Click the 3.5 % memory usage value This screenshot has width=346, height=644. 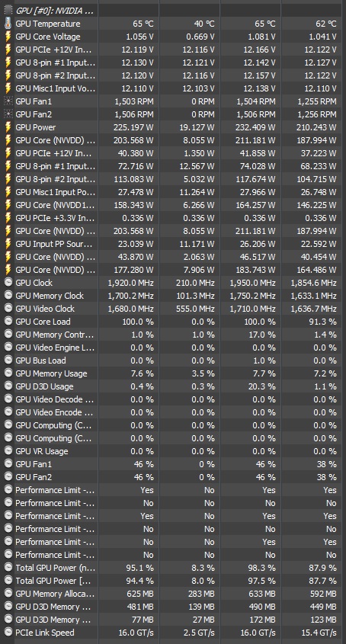tap(203, 373)
